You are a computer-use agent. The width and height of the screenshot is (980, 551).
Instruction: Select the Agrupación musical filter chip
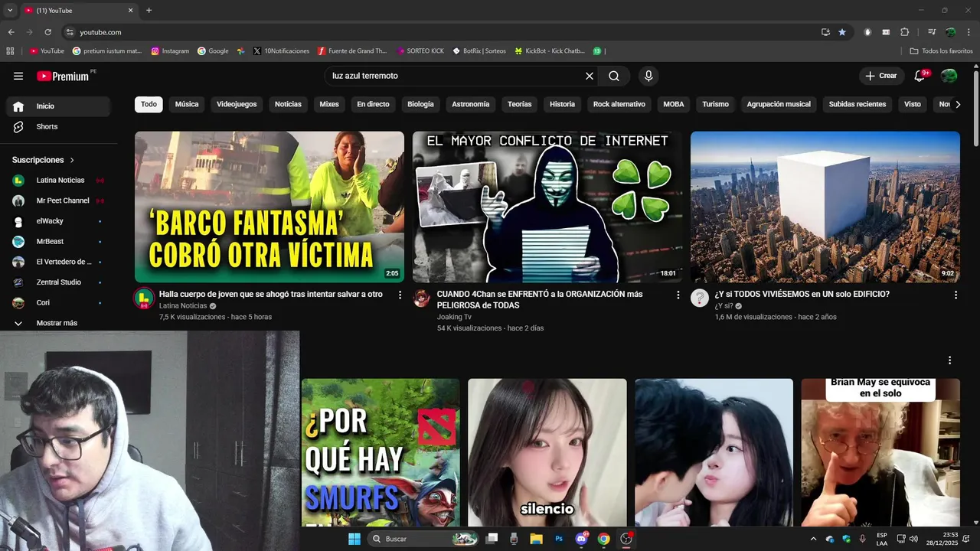(x=779, y=104)
